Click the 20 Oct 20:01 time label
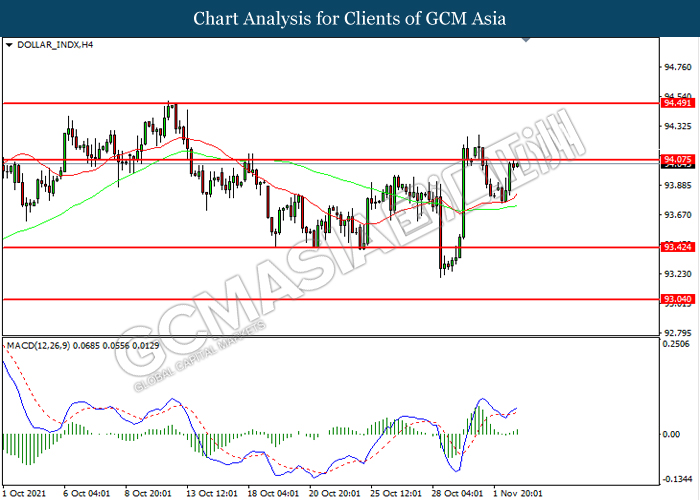Image resolution: width=700 pixels, height=500 pixels. coord(334,493)
